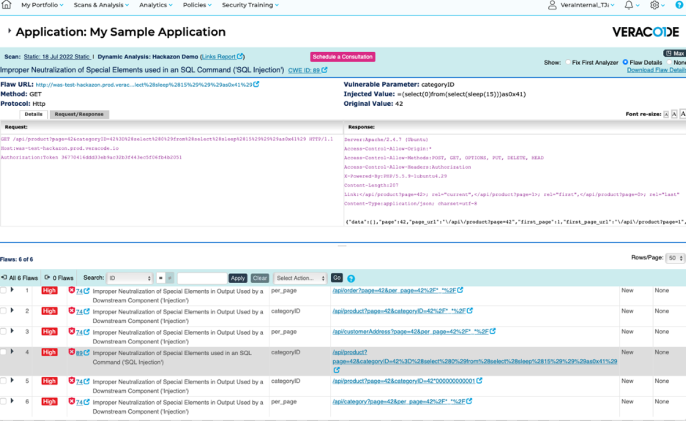Open external link icon after Flaw URL
The height and width of the screenshot is (421, 686).
point(256,84)
